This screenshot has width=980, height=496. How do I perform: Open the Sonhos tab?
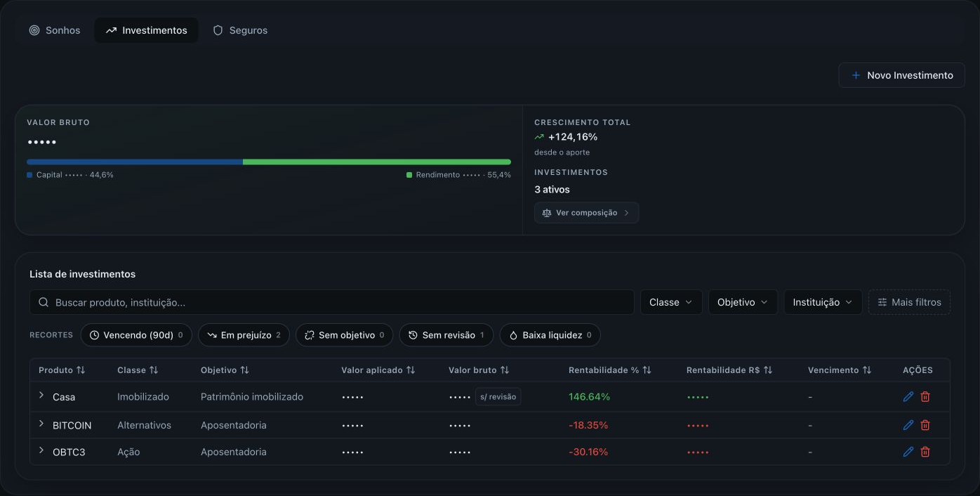click(x=54, y=30)
